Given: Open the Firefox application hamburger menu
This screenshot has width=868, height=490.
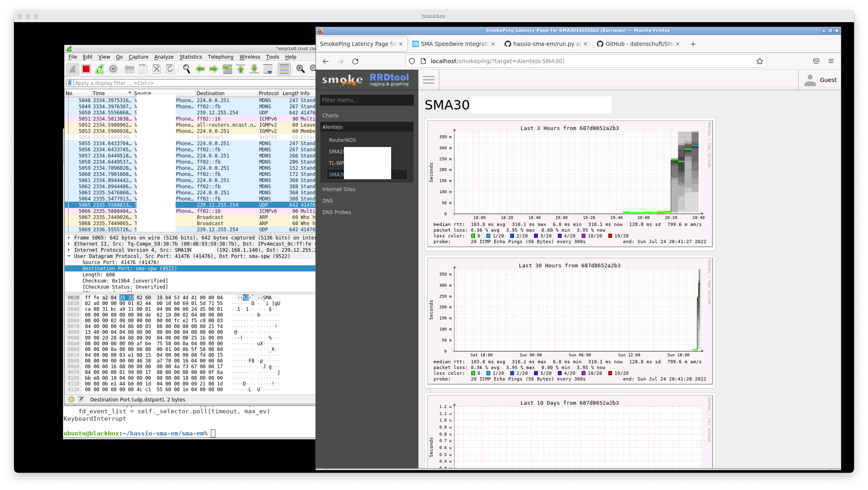Looking at the screenshot, I should coord(831,61).
